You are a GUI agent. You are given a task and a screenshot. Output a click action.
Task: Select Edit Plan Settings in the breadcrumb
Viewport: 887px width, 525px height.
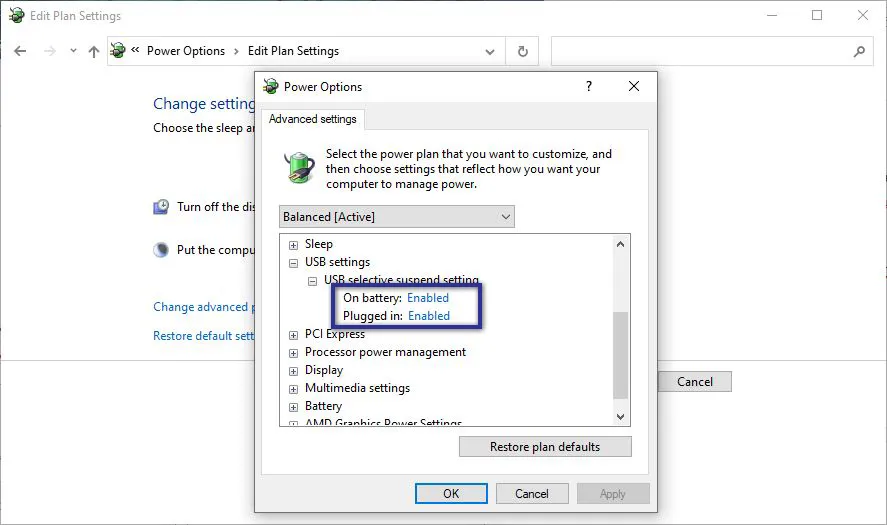point(293,51)
